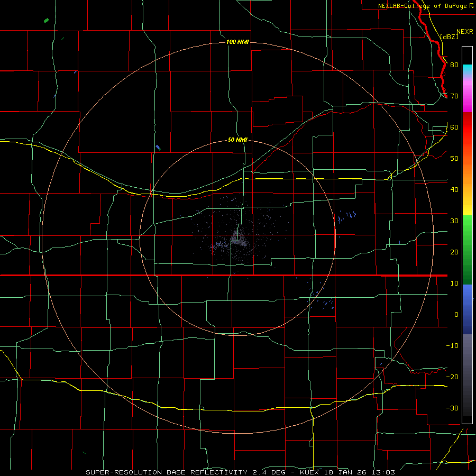Select the yellow 30 dBZ color band
Viewport: 476px width, 476px height.
coord(467,209)
